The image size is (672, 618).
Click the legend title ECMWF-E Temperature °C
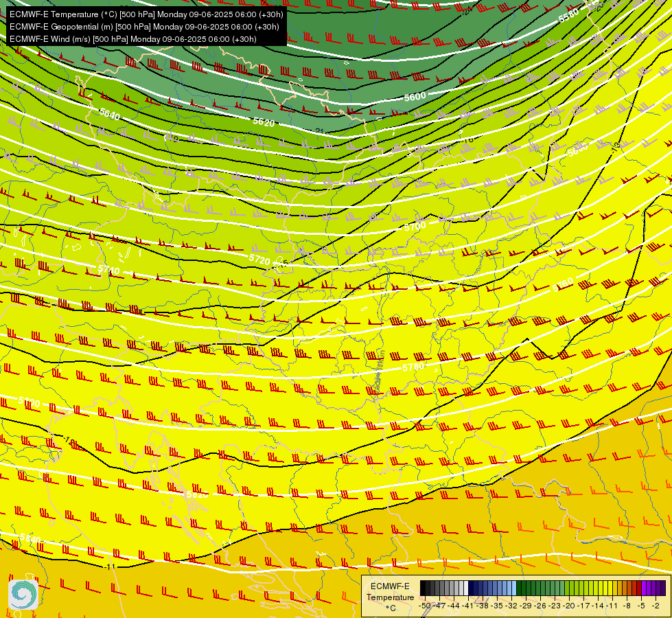pyautogui.click(x=390, y=597)
